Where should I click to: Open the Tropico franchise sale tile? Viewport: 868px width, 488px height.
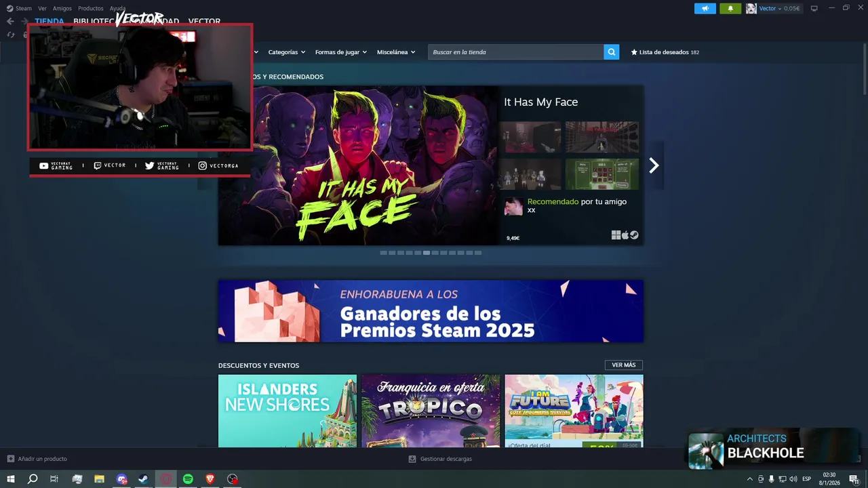pyautogui.click(x=431, y=411)
